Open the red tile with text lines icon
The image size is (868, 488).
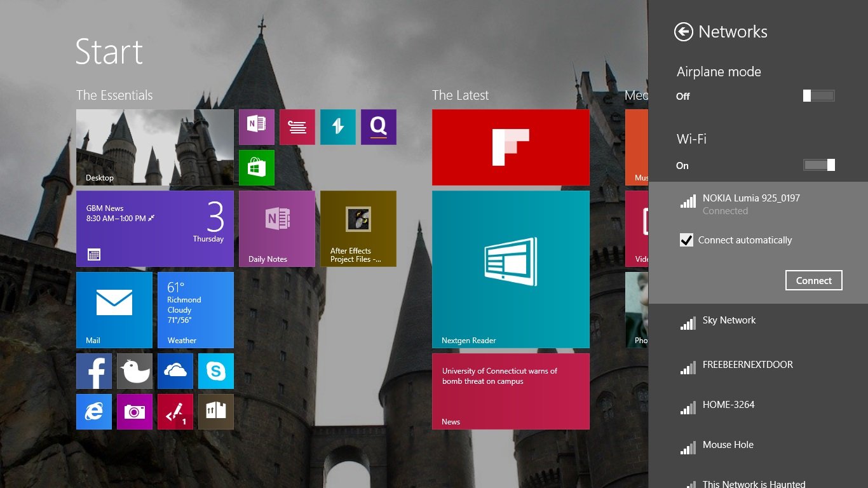coord(297,127)
